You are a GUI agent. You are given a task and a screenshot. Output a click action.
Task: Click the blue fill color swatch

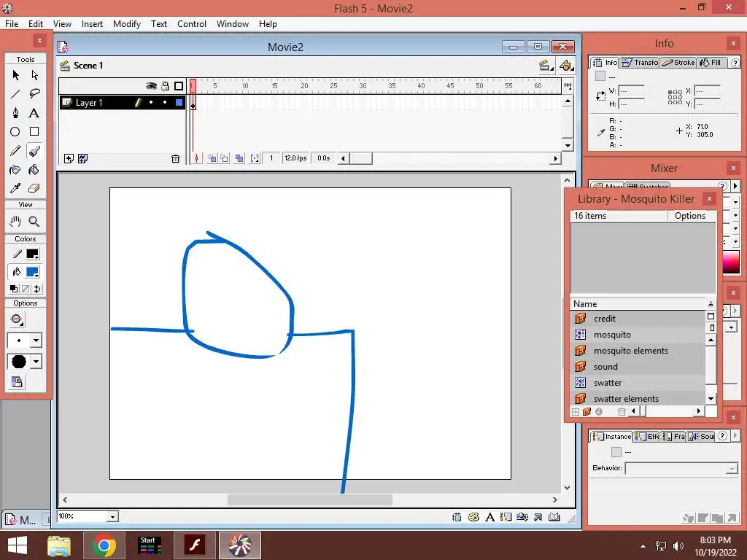click(32, 272)
